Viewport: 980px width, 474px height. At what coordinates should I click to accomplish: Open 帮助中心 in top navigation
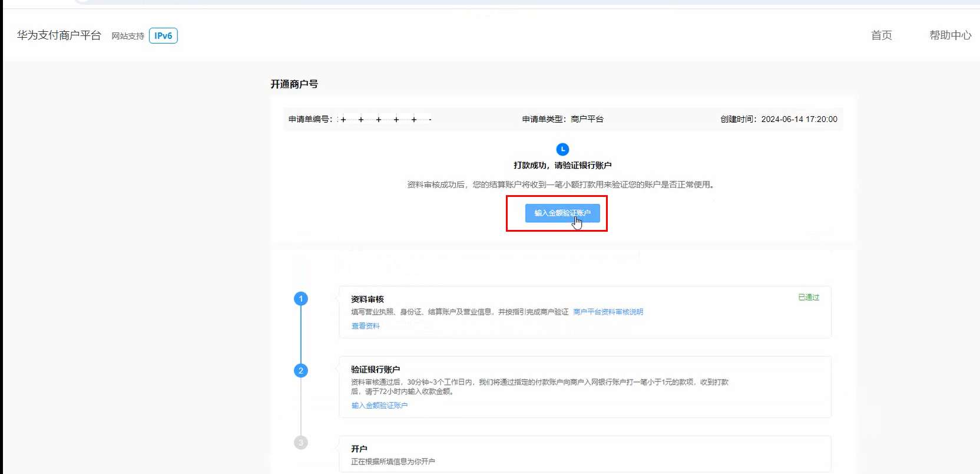(x=951, y=35)
